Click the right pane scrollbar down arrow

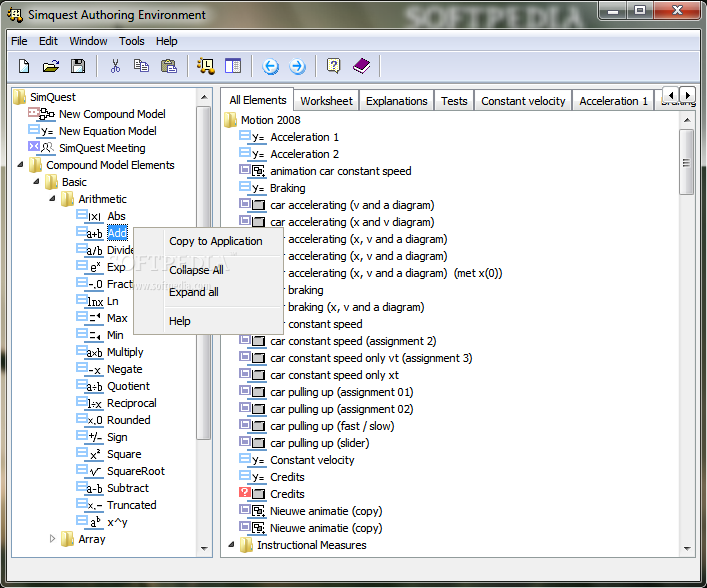point(687,549)
